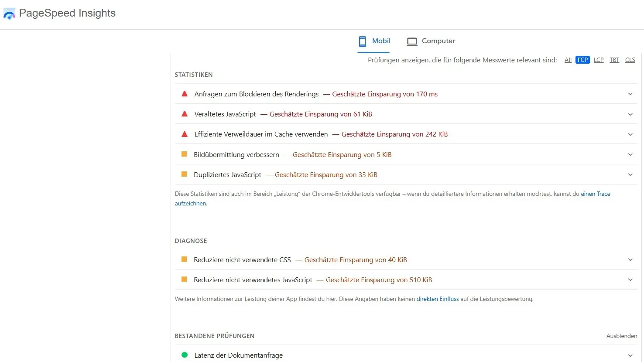
Task: Expand the Anfragen zum Blockieren des Renderings audit
Action: point(630,94)
